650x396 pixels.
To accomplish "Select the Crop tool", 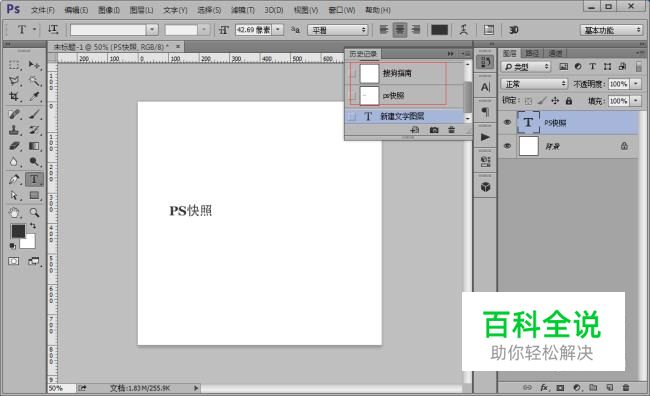I will (x=14, y=97).
